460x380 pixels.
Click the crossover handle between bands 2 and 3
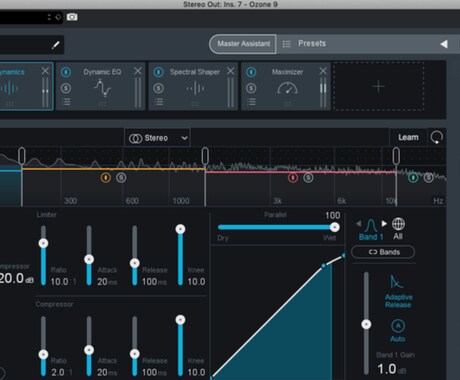point(205,156)
